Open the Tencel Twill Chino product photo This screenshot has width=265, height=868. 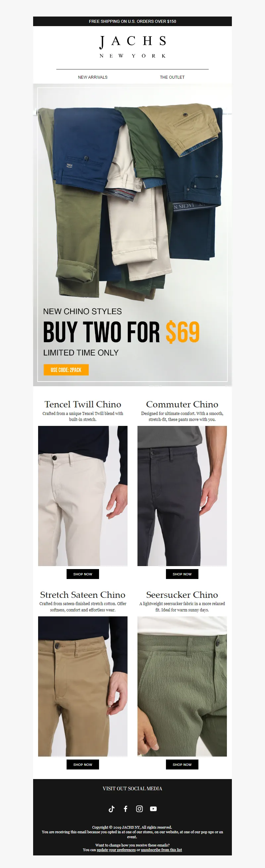pyautogui.click(x=83, y=496)
